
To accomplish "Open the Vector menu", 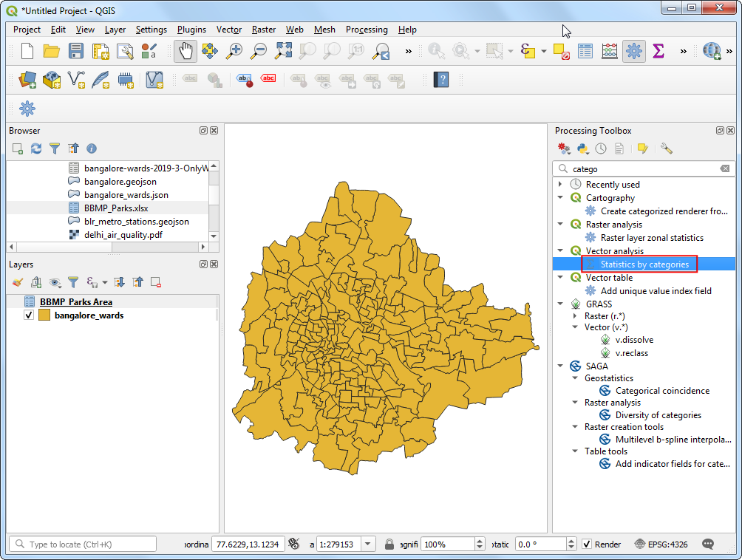I will tap(229, 30).
